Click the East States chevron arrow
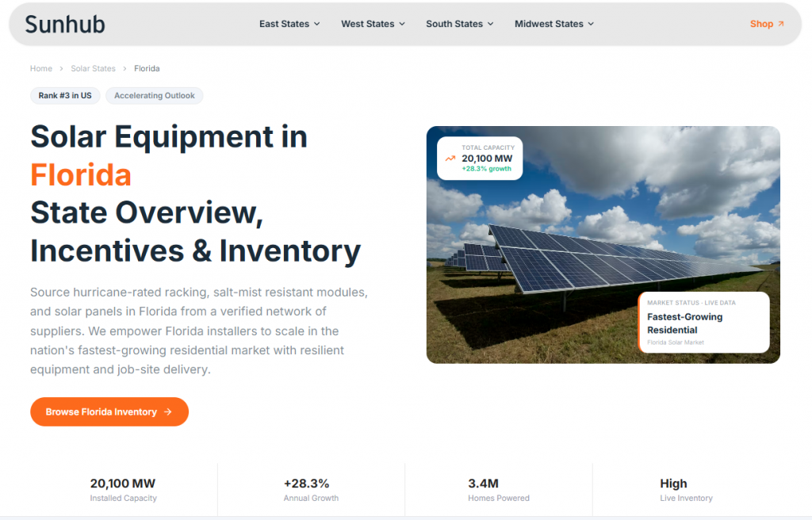This screenshot has width=812, height=520. click(317, 24)
